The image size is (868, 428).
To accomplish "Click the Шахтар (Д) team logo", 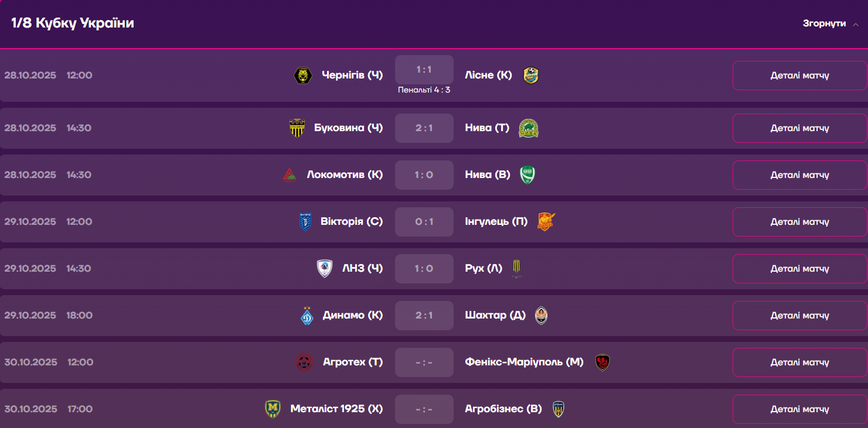I will pyautogui.click(x=541, y=316).
